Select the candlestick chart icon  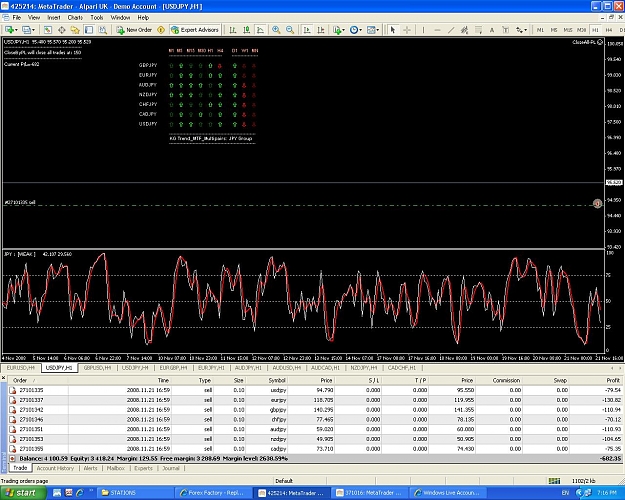click(x=247, y=30)
